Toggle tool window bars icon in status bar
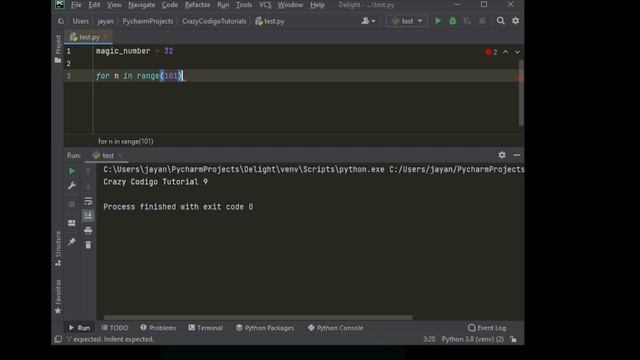 coord(58,339)
